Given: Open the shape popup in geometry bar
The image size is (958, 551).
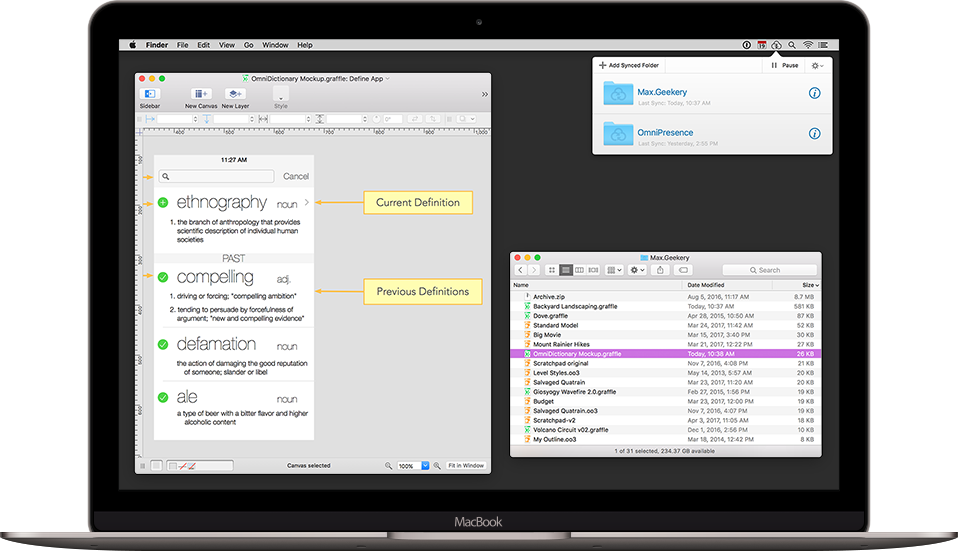Looking at the screenshot, I should pyautogui.click(x=466, y=119).
